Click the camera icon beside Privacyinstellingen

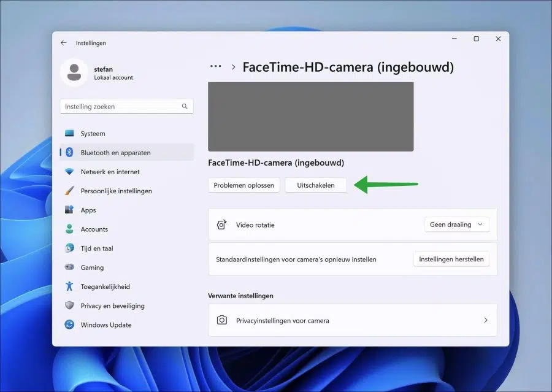(222, 320)
